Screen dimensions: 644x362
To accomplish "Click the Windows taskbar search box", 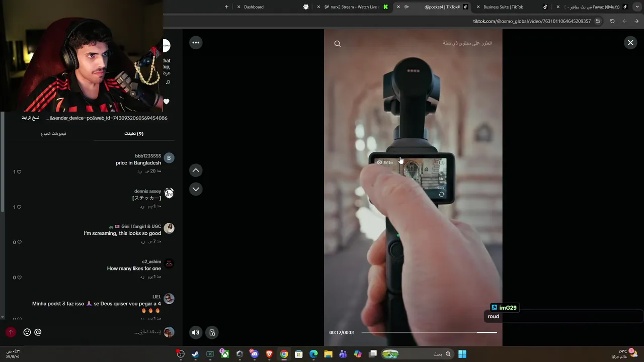I will (417, 354).
